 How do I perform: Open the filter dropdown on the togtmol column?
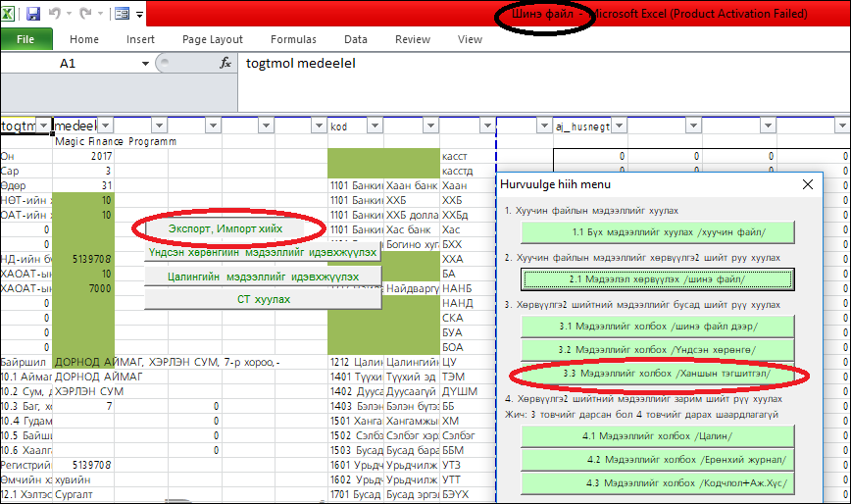coord(42,126)
